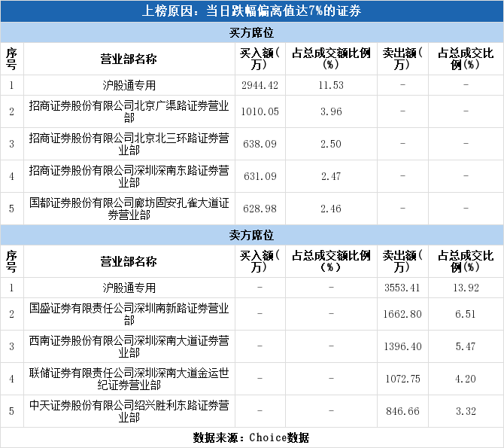Click percentage value 3.32
Viewport: 504px width, 448px height.
[x=466, y=411]
